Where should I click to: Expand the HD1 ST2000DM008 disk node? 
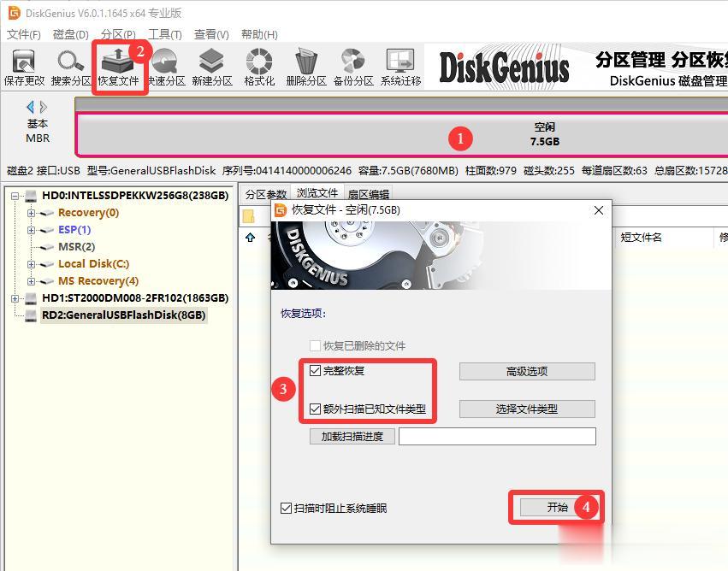pyautogui.click(x=15, y=298)
